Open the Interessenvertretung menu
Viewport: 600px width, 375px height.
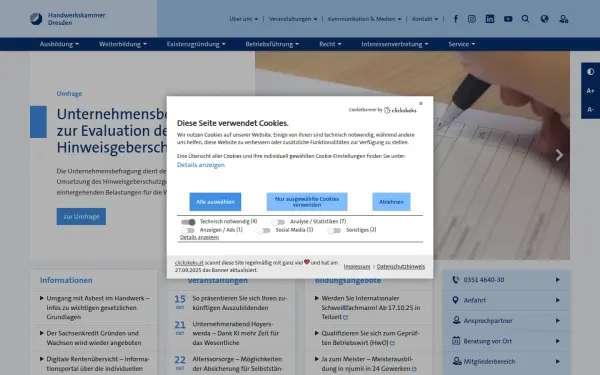[395, 44]
